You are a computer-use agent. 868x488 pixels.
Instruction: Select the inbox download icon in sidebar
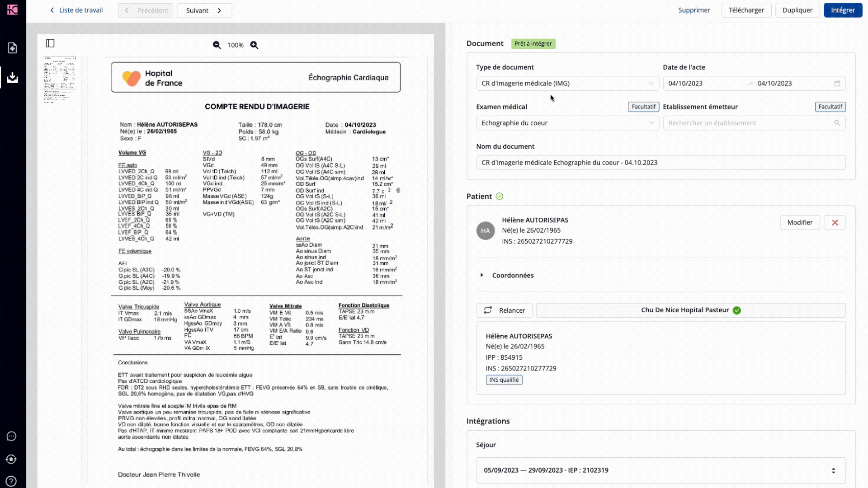[x=13, y=77]
